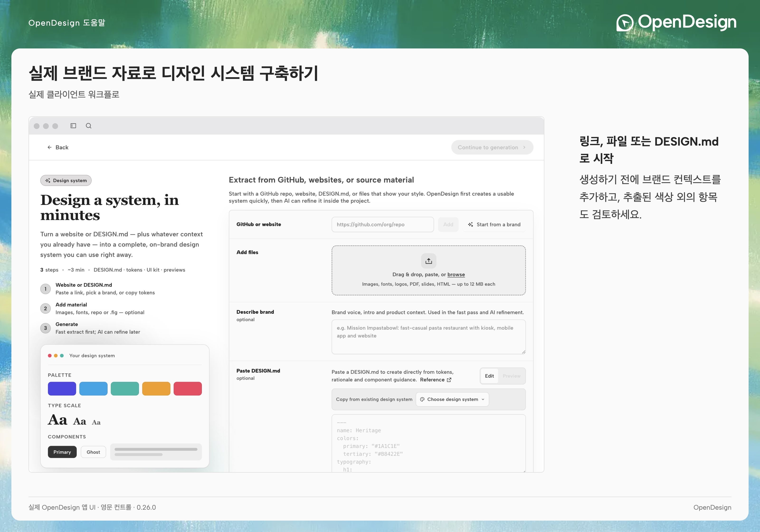Screen dimensions: 760x532
Task: Focus the GitHub or website URL field
Action: 383,224
